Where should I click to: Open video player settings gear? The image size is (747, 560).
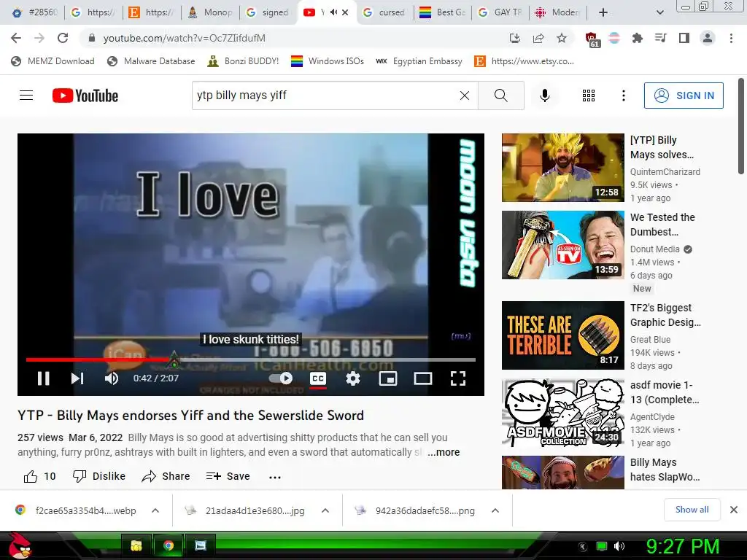[352, 378]
